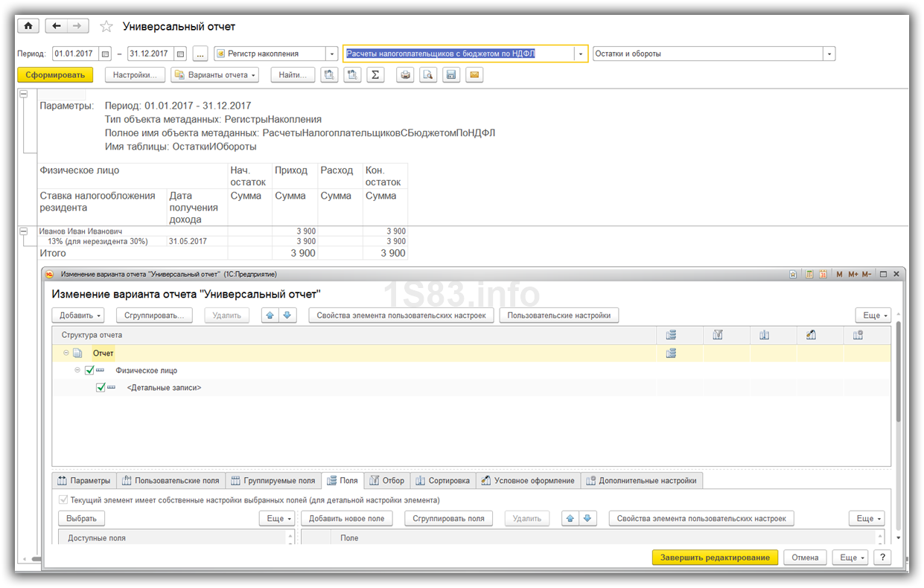The height and width of the screenshot is (588, 924).
Task: Switch to the Отбор tab
Action: coord(386,481)
